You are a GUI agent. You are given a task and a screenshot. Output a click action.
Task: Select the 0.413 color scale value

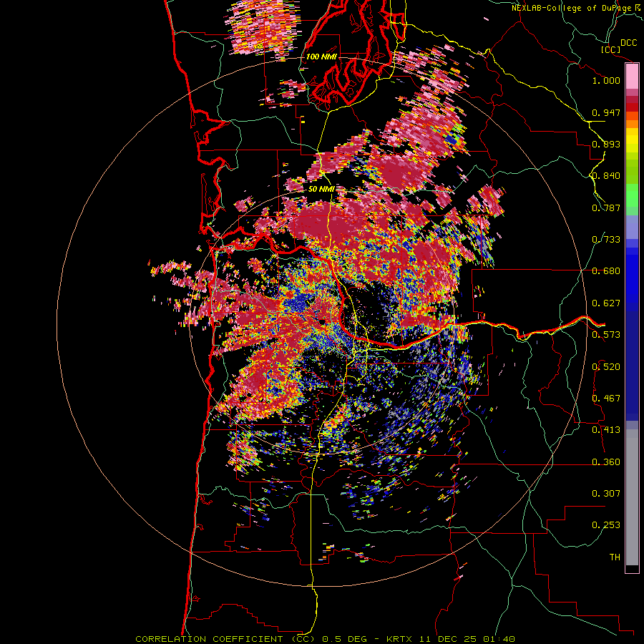tap(606, 430)
